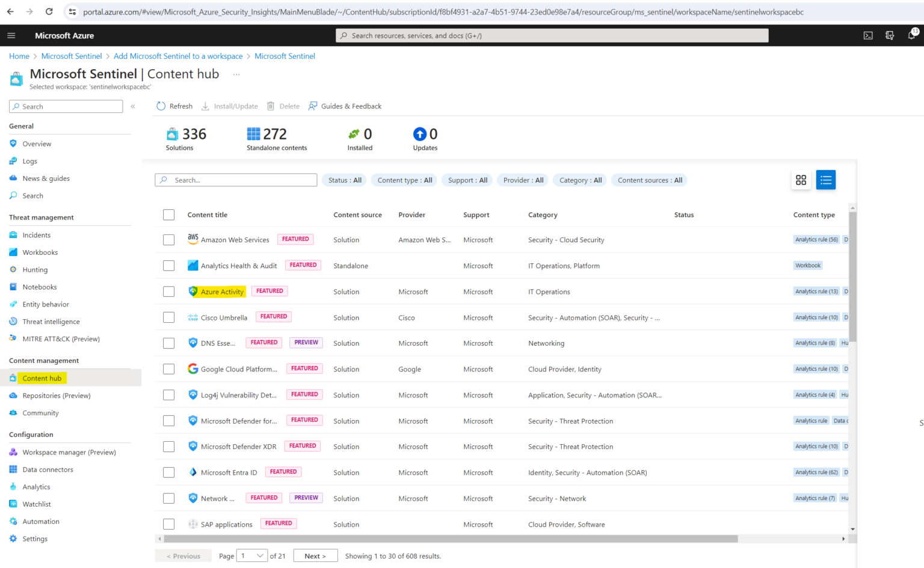The height and width of the screenshot is (568, 924).
Task: Switch to the list view icon
Action: (x=826, y=180)
